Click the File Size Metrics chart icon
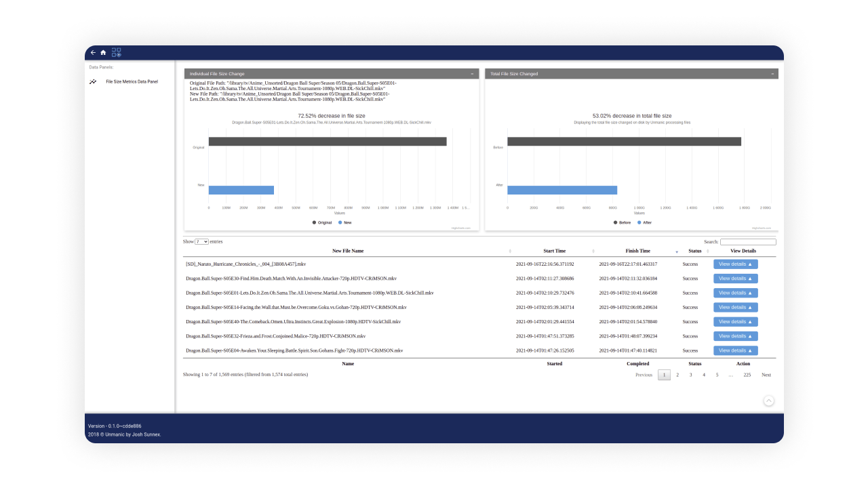The height and width of the screenshot is (488, 868). click(93, 82)
